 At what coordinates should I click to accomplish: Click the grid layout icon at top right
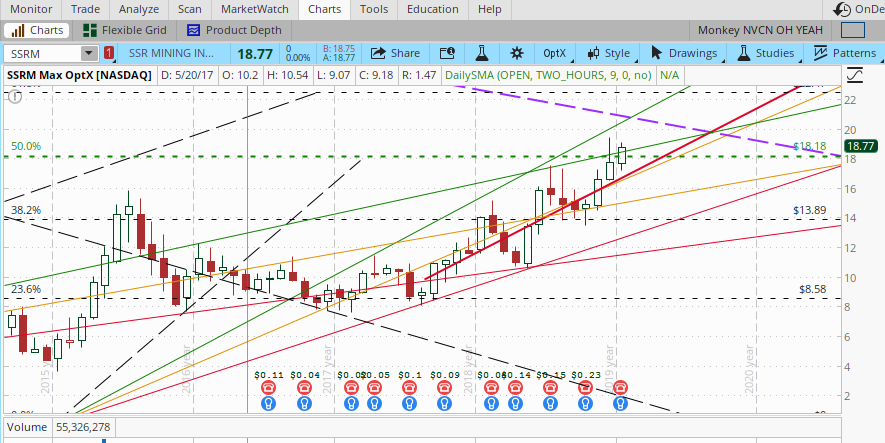coord(852,30)
